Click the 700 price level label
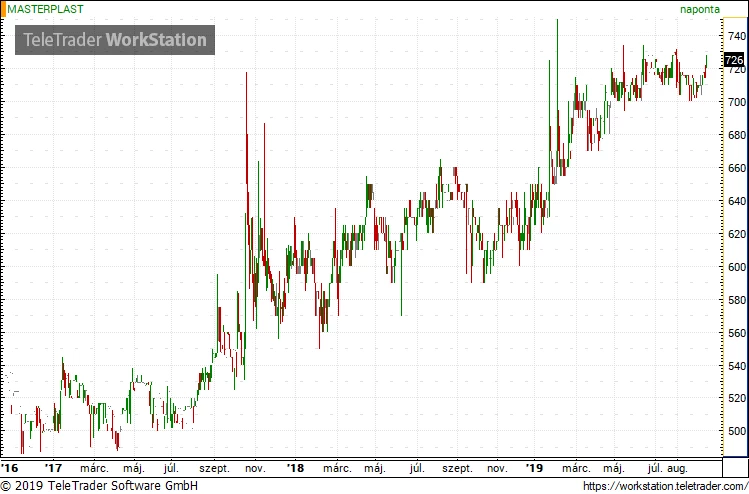Viewport: 749px width, 494px height. tap(736, 102)
